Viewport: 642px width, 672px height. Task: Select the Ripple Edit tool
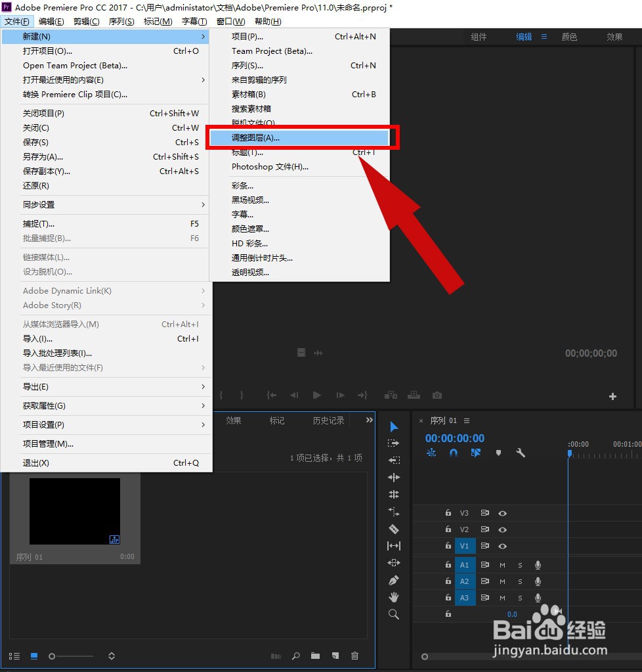click(394, 477)
